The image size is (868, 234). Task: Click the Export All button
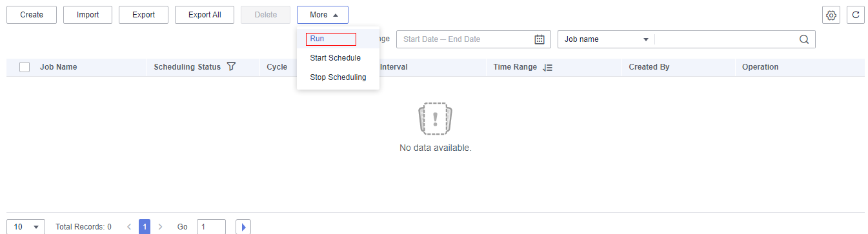205,15
